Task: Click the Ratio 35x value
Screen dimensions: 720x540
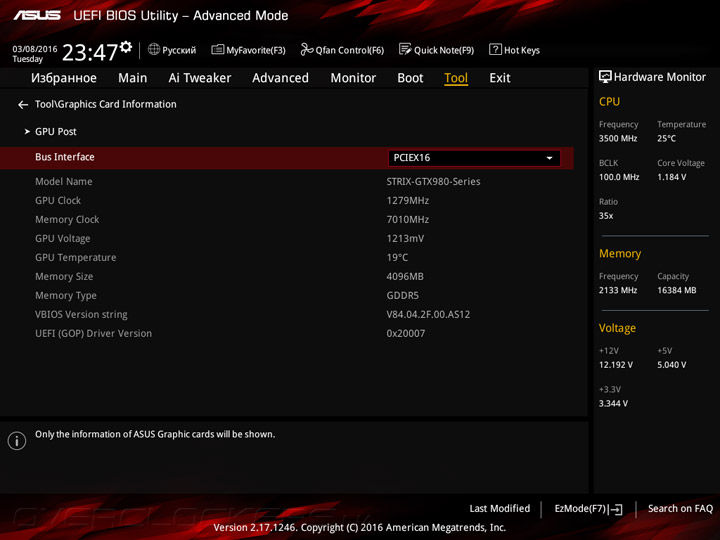Action: tap(606, 216)
